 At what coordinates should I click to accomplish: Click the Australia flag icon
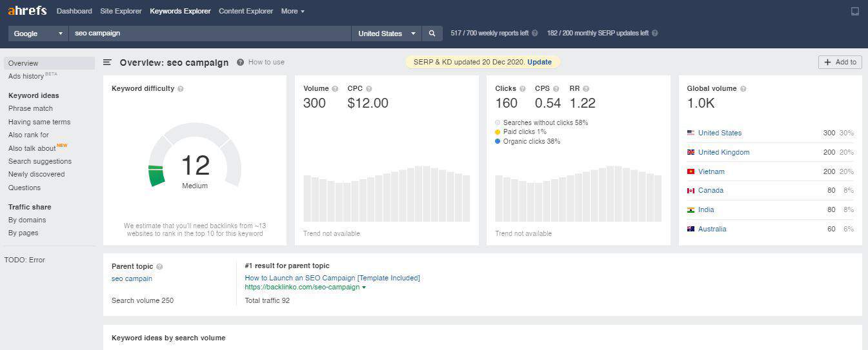tap(691, 229)
